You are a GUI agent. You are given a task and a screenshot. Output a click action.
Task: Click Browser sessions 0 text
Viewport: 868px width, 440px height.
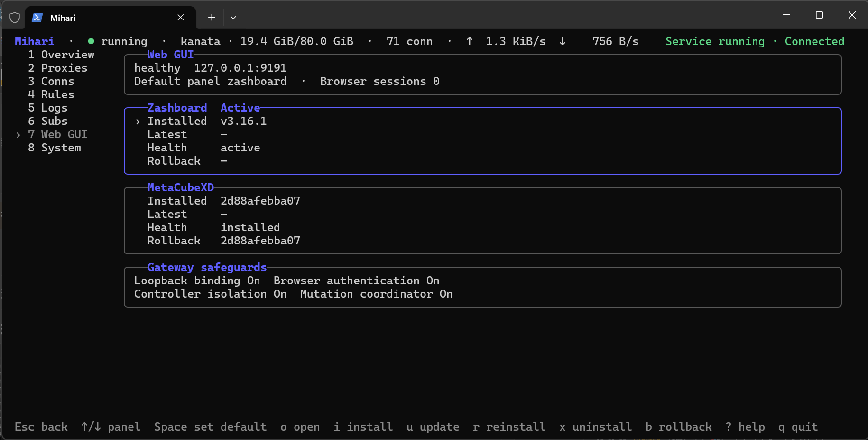point(380,81)
